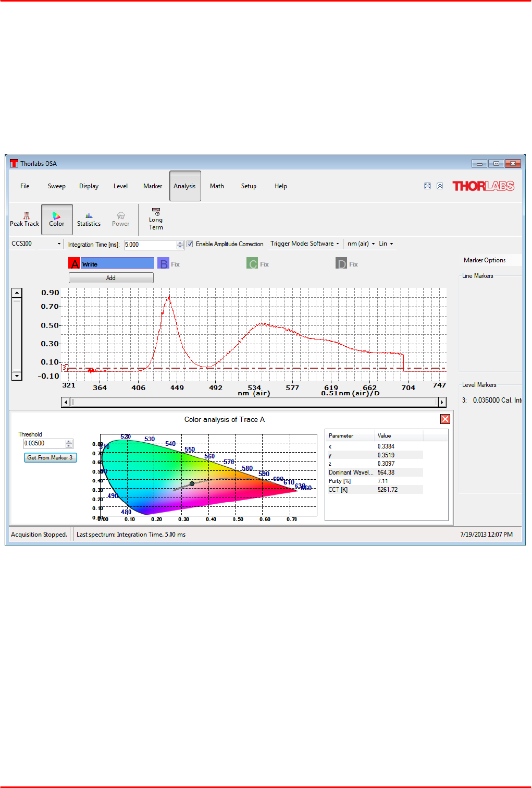Click trace C Fix button
Viewport: 532px width, 788px height.
pos(264,264)
